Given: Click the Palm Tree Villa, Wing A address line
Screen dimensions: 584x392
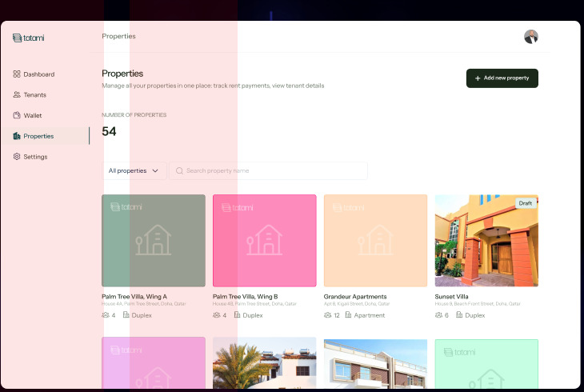Looking at the screenshot, I should (144, 304).
